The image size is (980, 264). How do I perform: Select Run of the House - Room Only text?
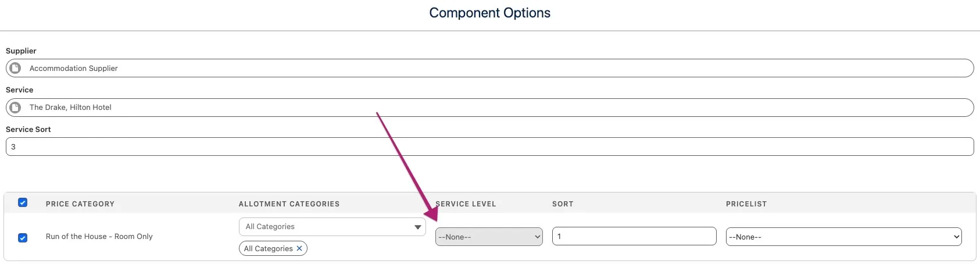click(99, 237)
